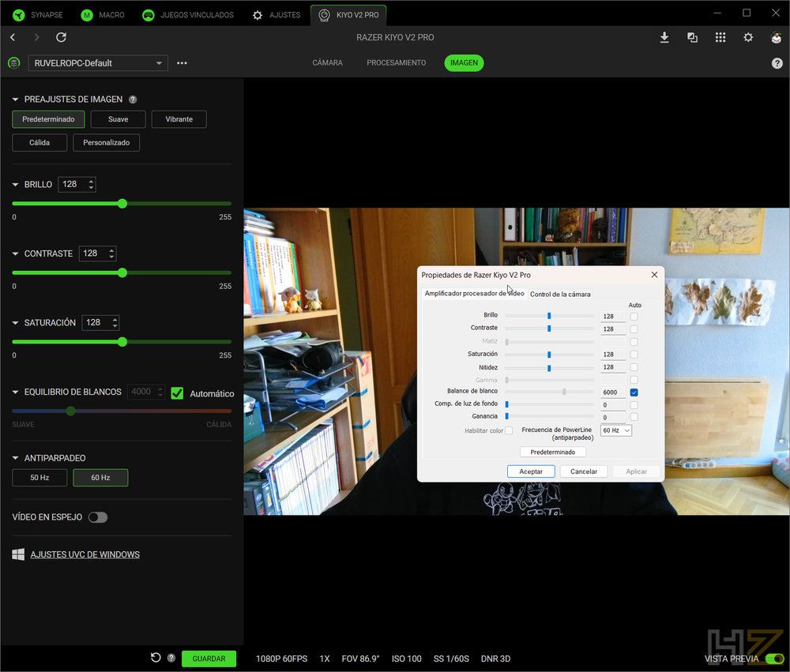Select 60 Hz anti-flicker
The height and width of the screenshot is (672, 790).
(100, 478)
